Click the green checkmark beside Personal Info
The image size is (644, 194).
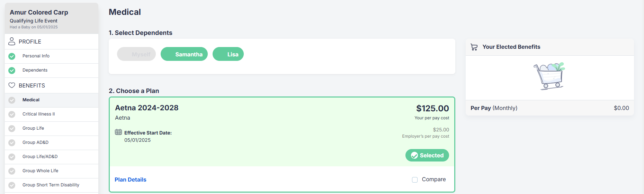click(x=12, y=56)
